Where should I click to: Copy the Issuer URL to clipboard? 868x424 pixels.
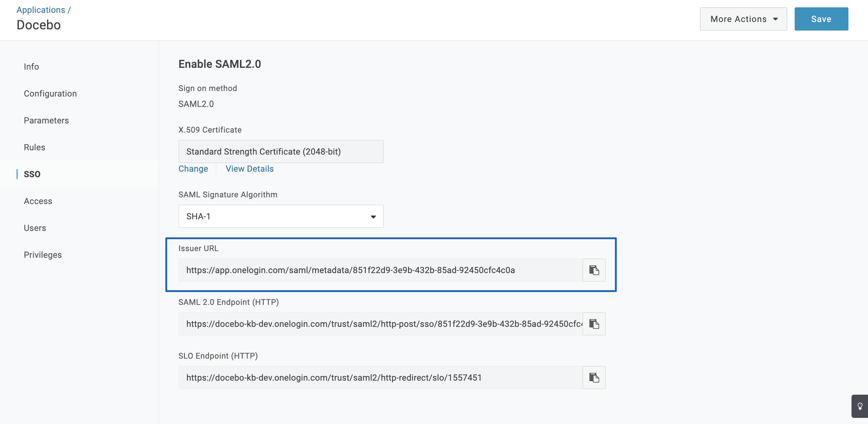coord(594,270)
